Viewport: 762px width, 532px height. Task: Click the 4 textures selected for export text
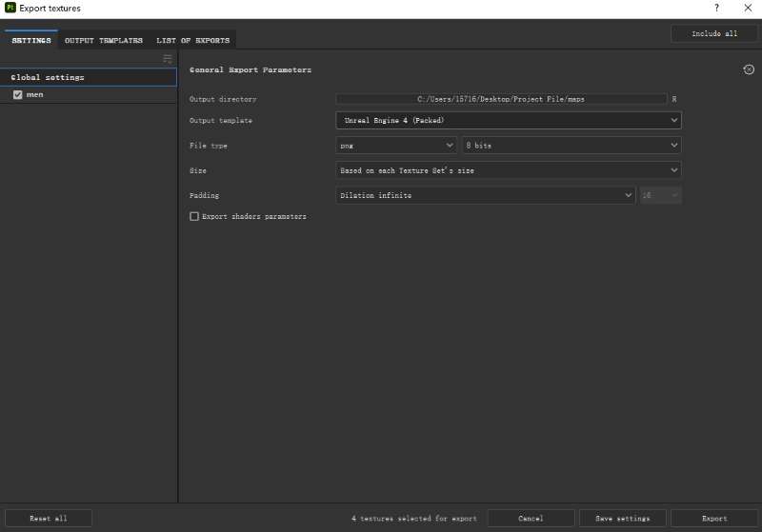tap(414, 519)
